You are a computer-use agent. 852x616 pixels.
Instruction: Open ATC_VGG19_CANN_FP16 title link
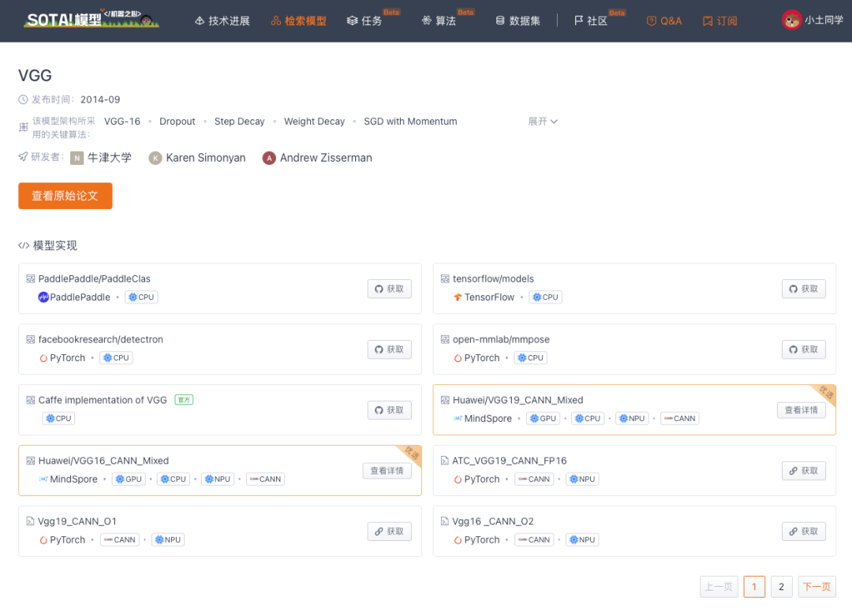pyautogui.click(x=509, y=461)
